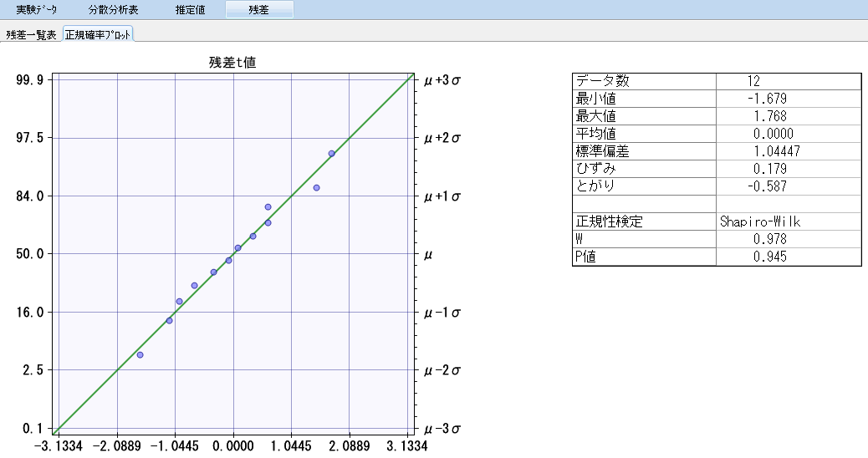The width and height of the screenshot is (868, 458).
Task: Select the 最小値 value -1.679
Action: 767,99
